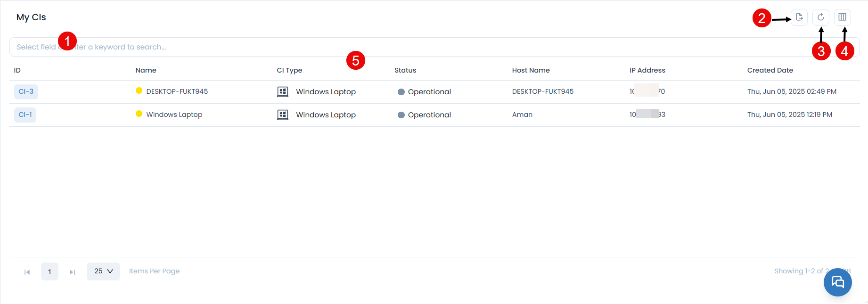Viewport: 868px width, 304px height.
Task: Go to the first page arrow
Action: pyautogui.click(x=27, y=272)
